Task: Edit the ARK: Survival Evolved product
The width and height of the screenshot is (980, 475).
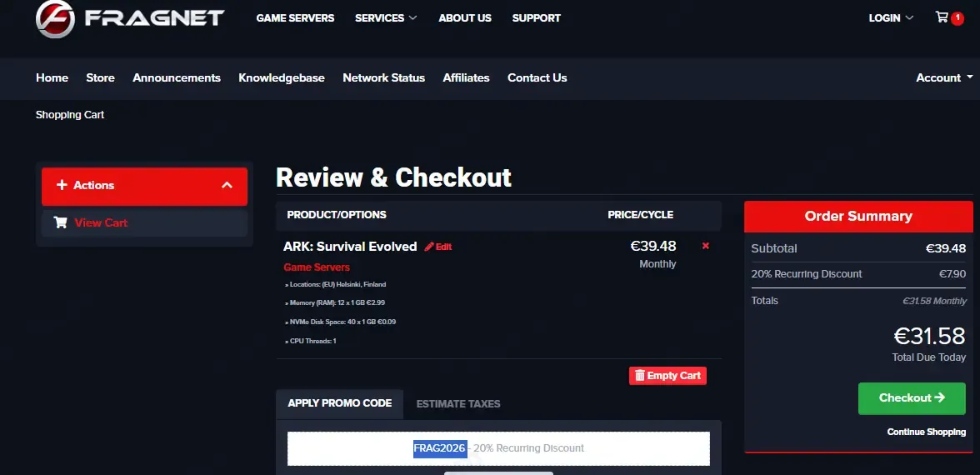Action: tap(438, 247)
